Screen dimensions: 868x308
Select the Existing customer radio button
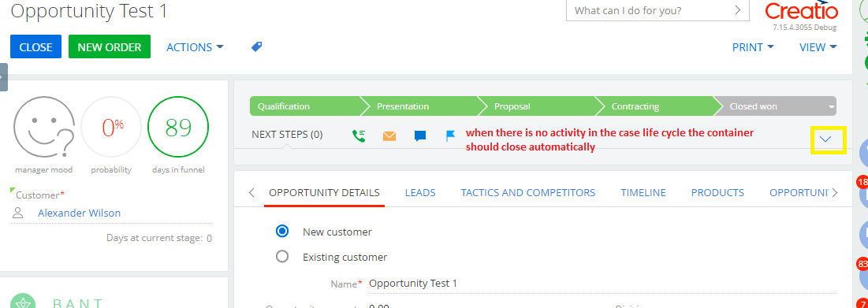282,257
